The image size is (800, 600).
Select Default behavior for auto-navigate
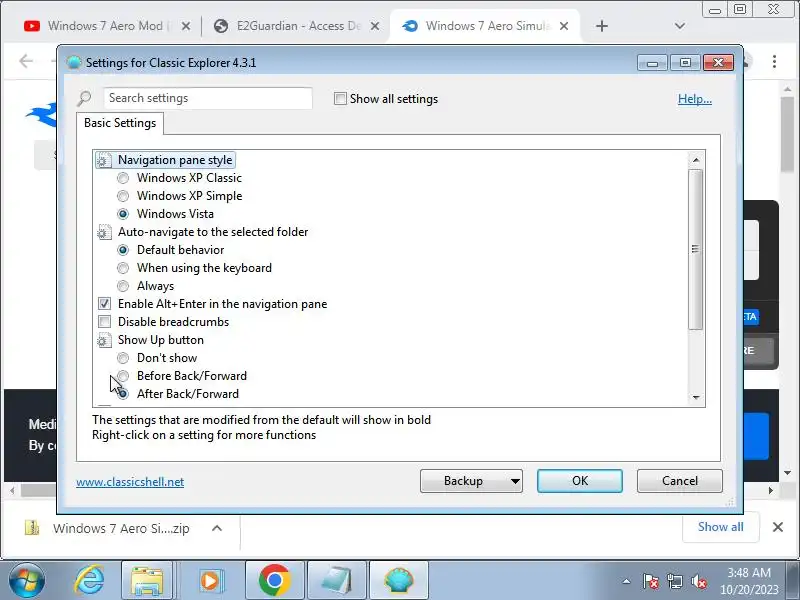coord(123,250)
